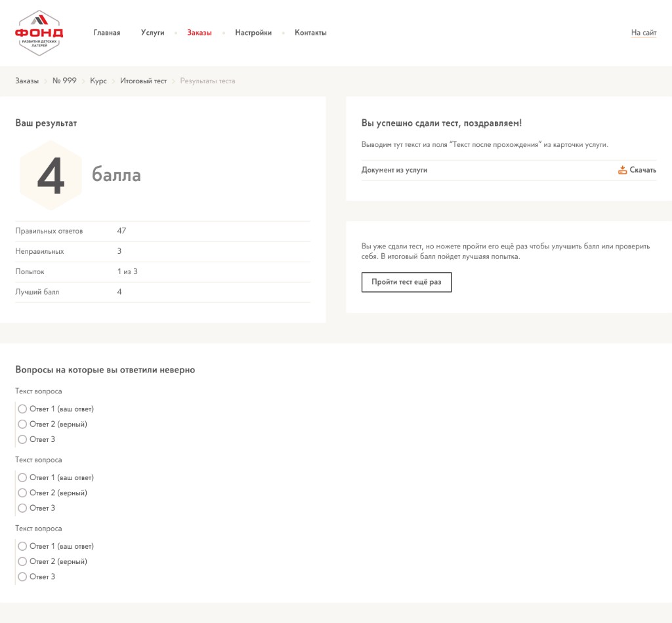This screenshot has width=672, height=623.
Task: Click the large score 4 hexagon
Action: click(x=51, y=176)
